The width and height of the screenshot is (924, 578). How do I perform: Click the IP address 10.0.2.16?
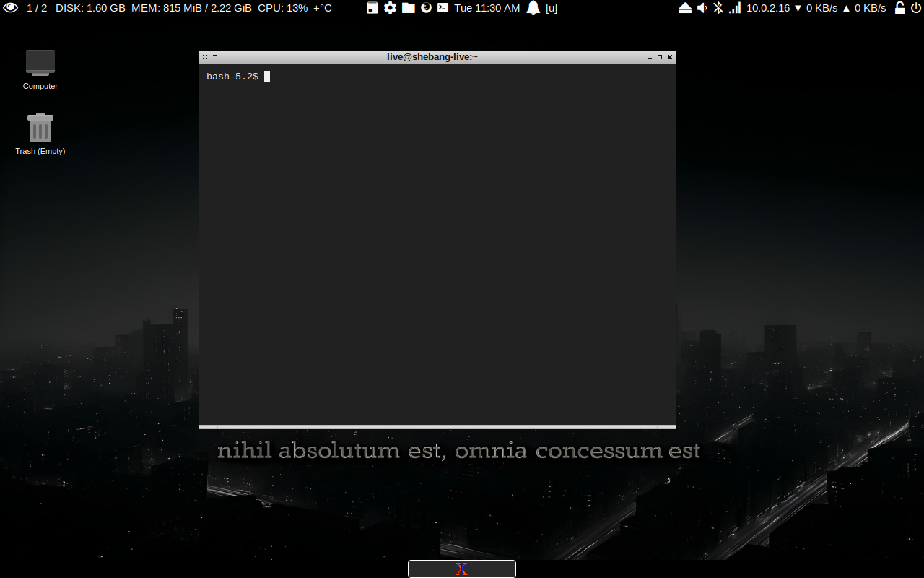tap(768, 8)
